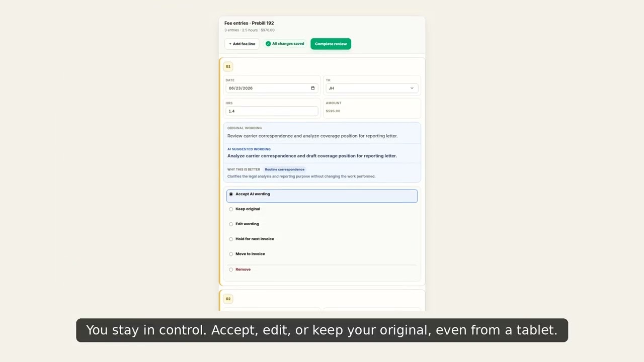The image size is (644, 362).
Task: Click the Routine correspondence tag
Action: [285, 169]
